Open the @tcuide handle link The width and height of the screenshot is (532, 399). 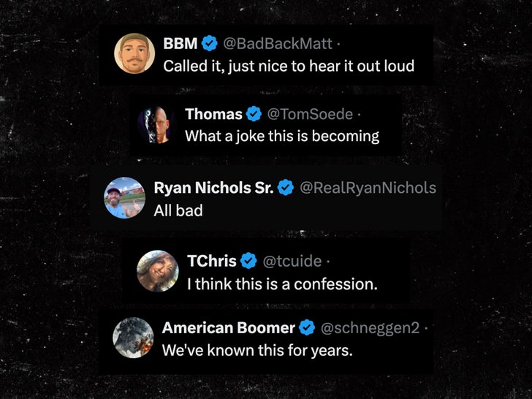(292, 261)
